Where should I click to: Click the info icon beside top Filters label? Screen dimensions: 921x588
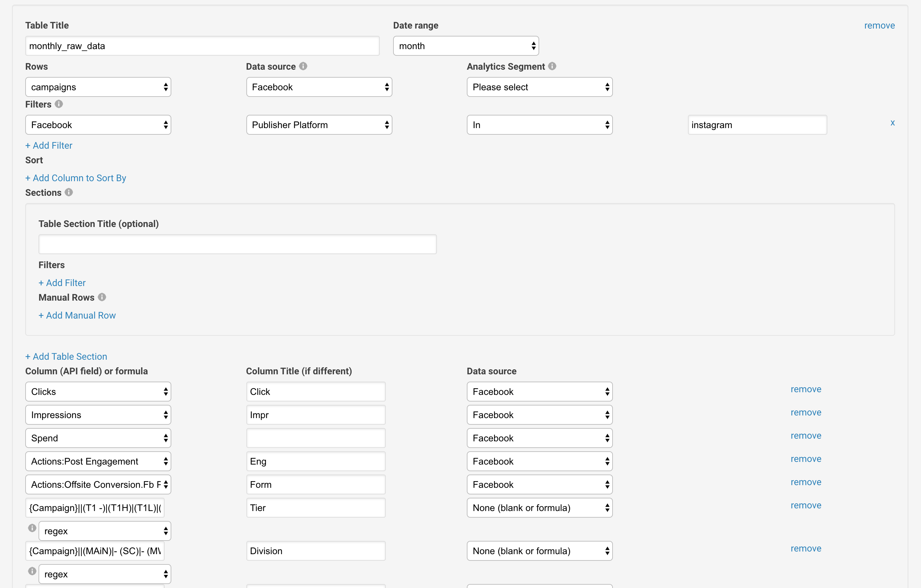point(58,104)
